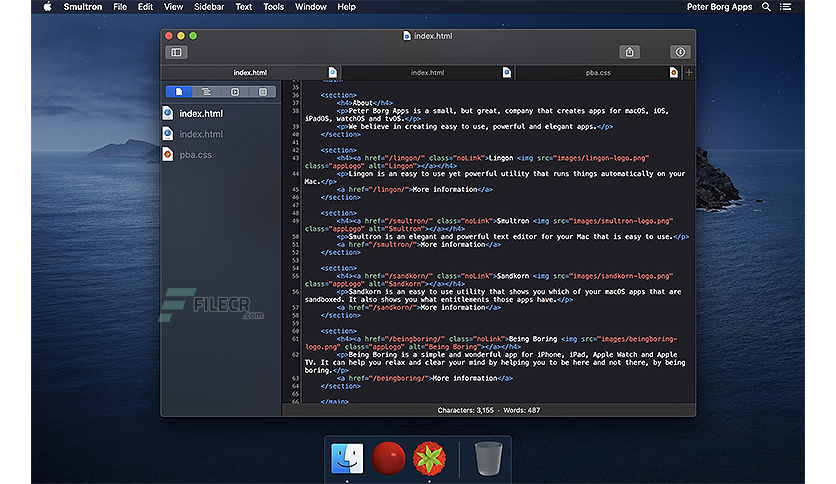Click the file icon of first index.html tab

pos(333,72)
